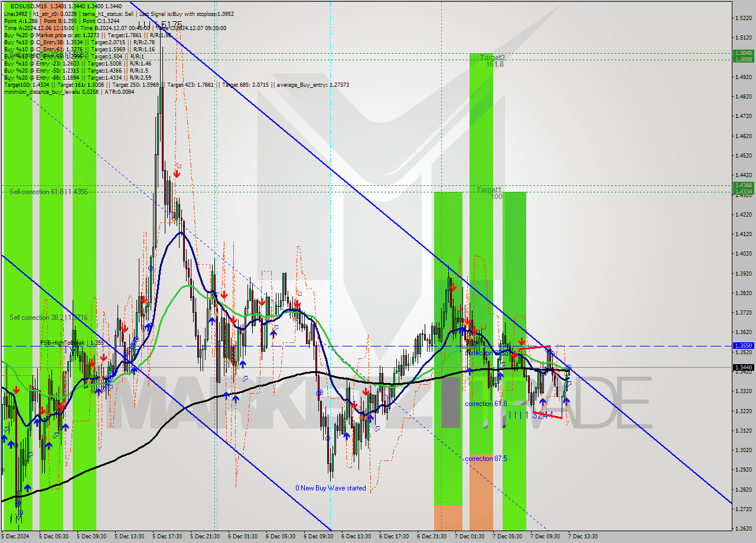Click the 1.3020 price axis tick
The width and height of the screenshot is (756, 543).
(744, 450)
